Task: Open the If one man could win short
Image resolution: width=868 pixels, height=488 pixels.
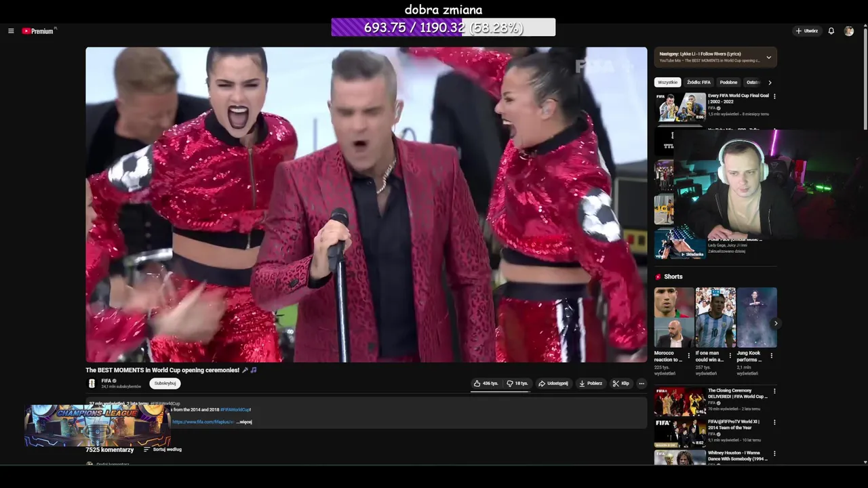Action: coord(715,317)
